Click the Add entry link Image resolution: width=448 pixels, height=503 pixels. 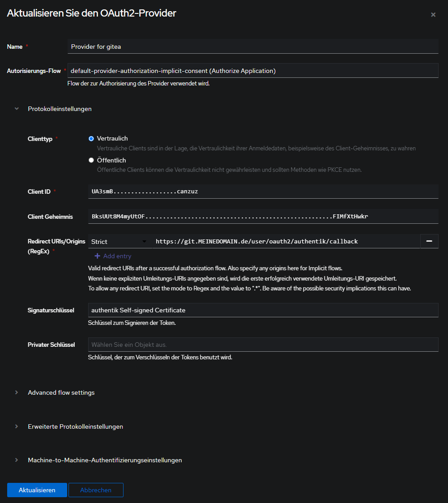[117, 256]
